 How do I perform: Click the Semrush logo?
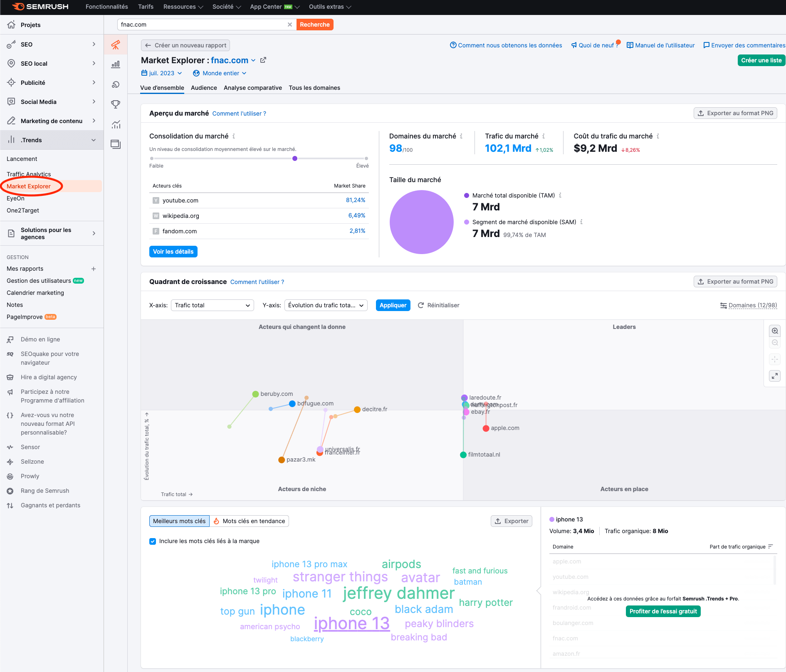coord(40,7)
